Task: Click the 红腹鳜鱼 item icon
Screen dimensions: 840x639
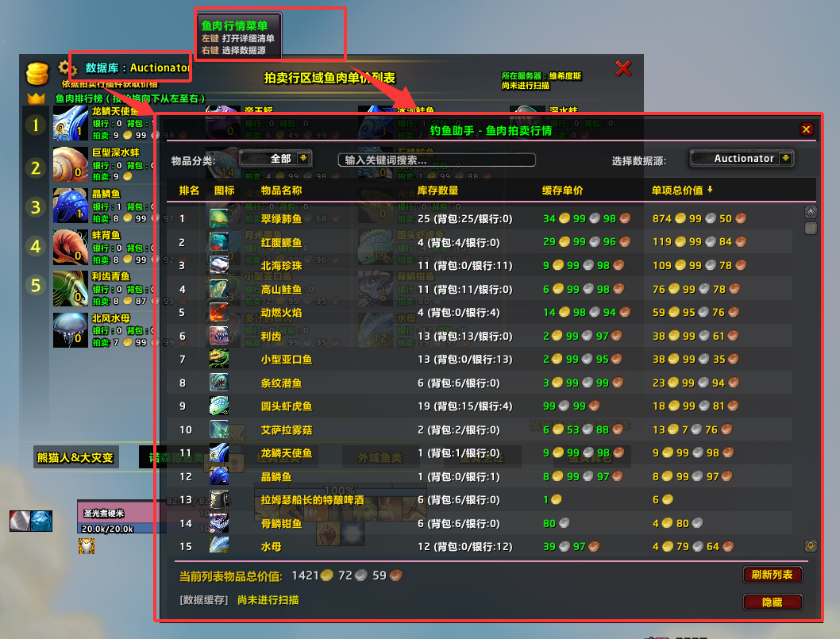Action: 218,242
